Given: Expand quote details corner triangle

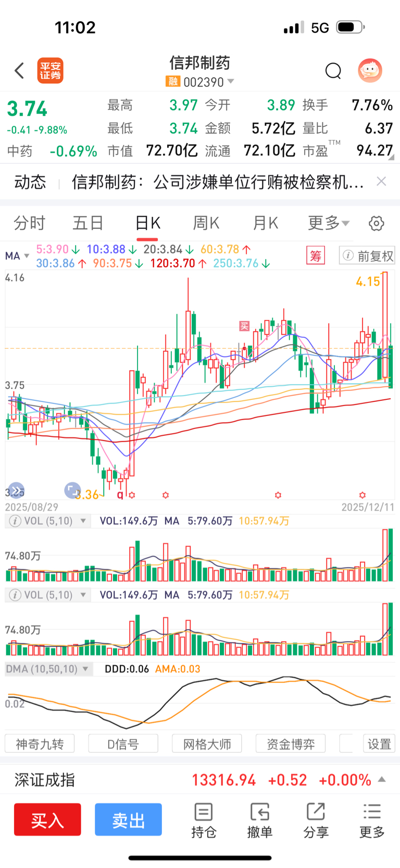Looking at the screenshot, I should click(x=391, y=157).
